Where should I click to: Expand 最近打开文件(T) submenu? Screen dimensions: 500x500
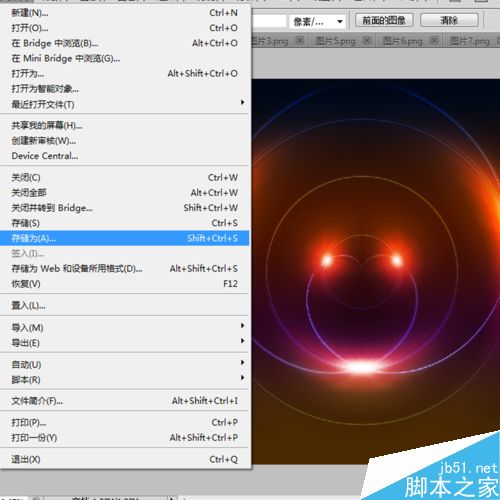tap(125, 104)
